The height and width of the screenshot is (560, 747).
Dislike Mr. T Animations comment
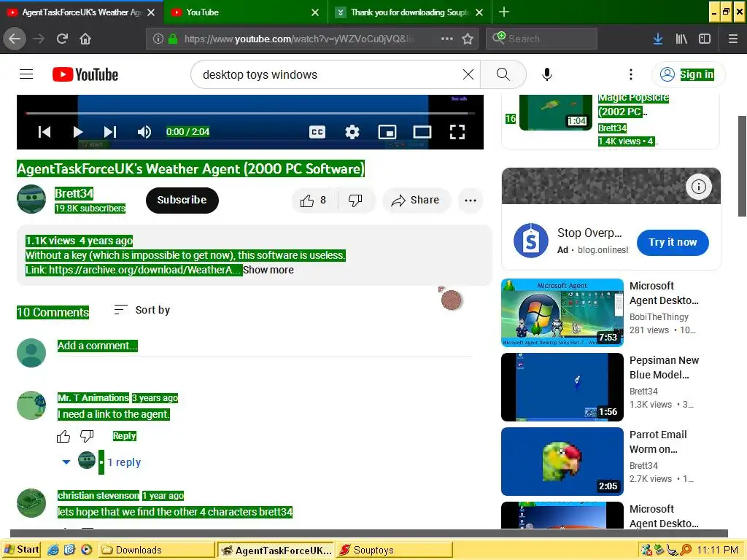pos(87,436)
